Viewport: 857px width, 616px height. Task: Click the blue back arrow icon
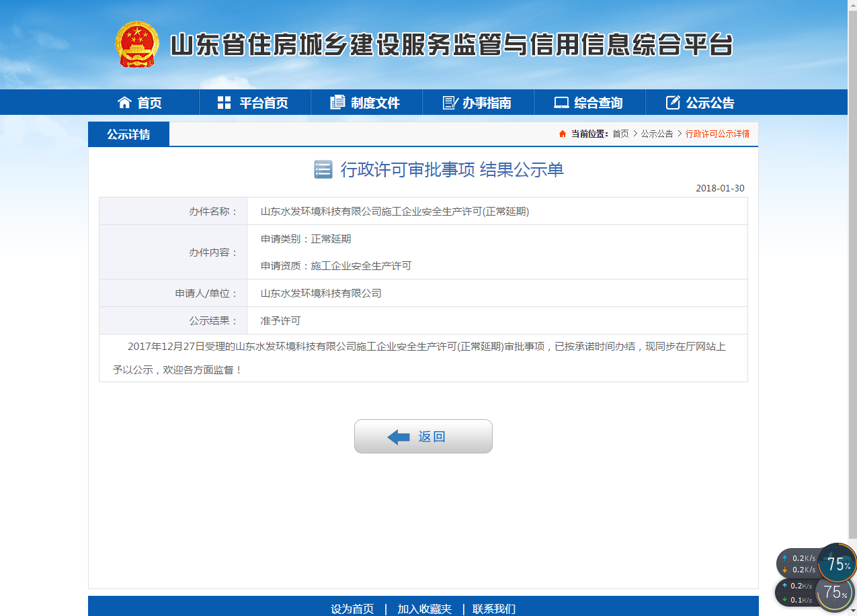pyautogui.click(x=399, y=437)
